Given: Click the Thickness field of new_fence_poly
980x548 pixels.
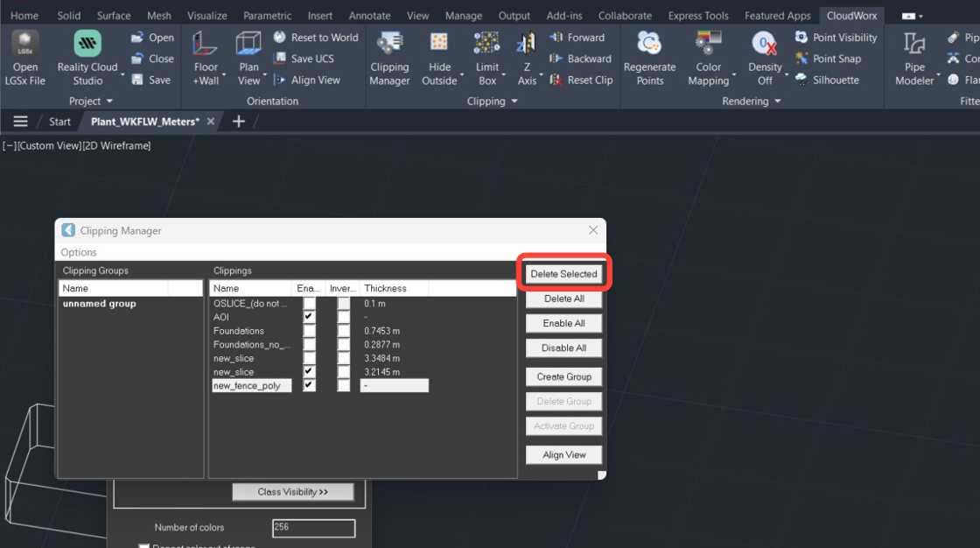Looking at the screenshot, I should coord(395,385).
